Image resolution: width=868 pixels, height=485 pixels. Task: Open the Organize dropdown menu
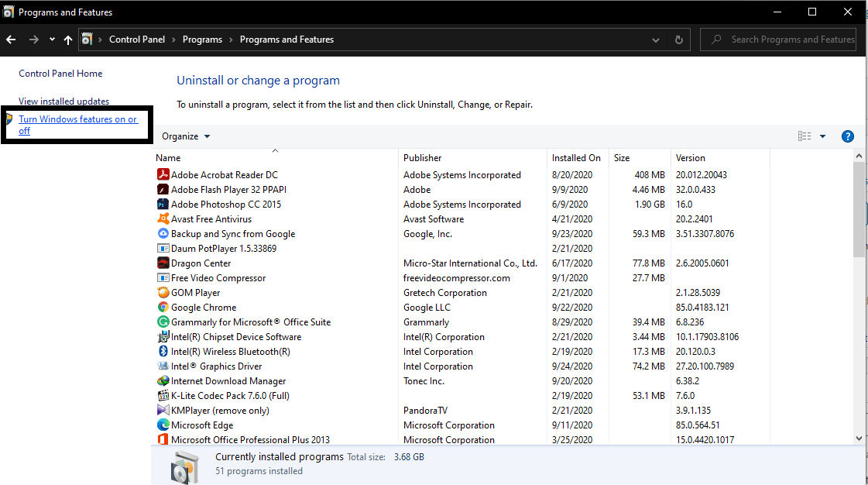(184, 136)
